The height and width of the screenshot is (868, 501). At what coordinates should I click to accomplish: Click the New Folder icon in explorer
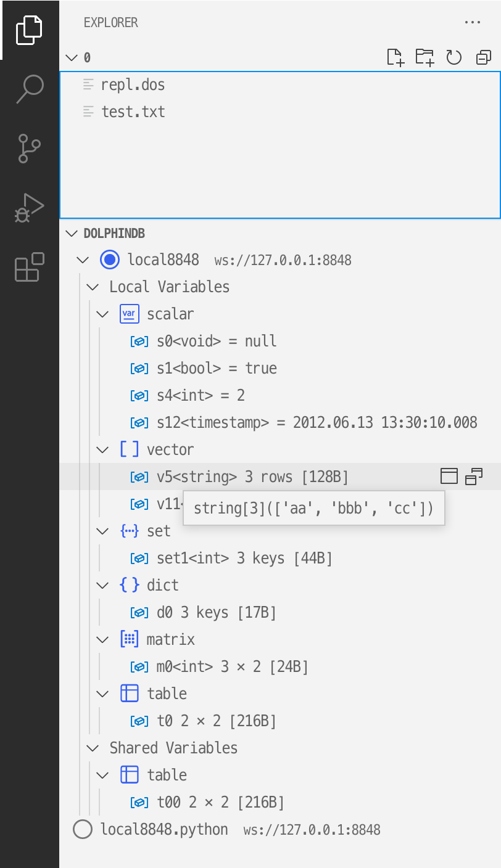click(424, 57)
